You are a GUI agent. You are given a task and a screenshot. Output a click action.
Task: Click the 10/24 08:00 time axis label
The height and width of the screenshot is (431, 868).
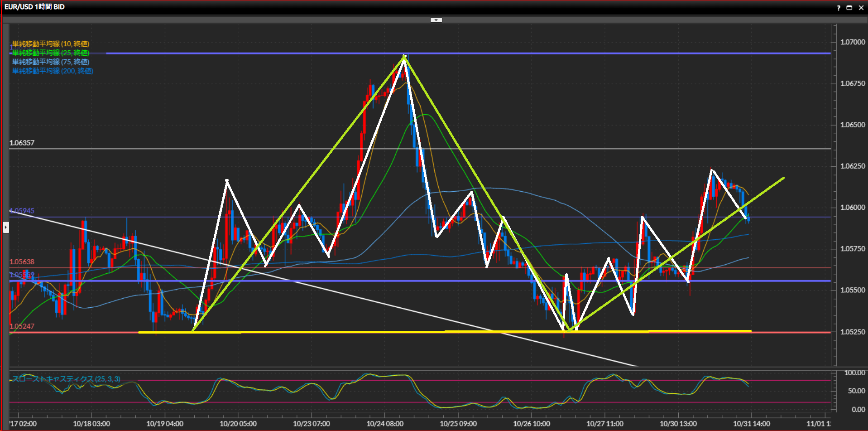point(384,424)
